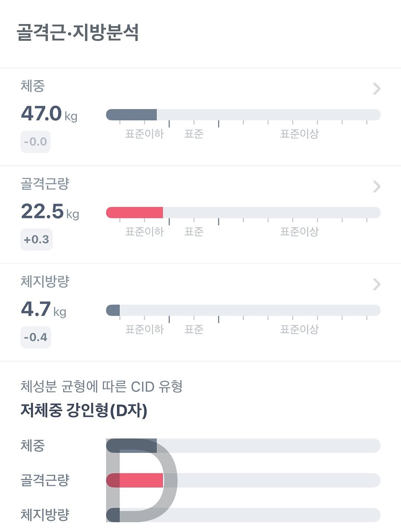Open 골격근량 detail via chevron arrow
401x532 pixels.
(x=376, y=186)
